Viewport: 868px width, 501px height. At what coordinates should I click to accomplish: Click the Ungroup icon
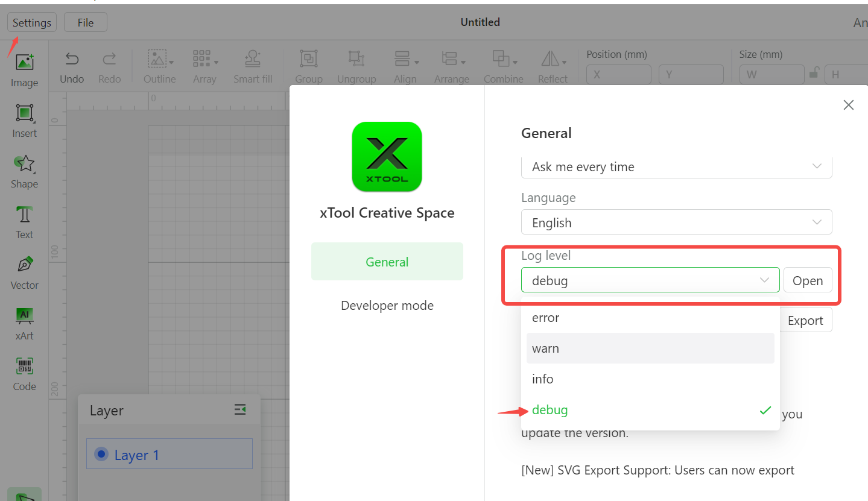(356, 58)
